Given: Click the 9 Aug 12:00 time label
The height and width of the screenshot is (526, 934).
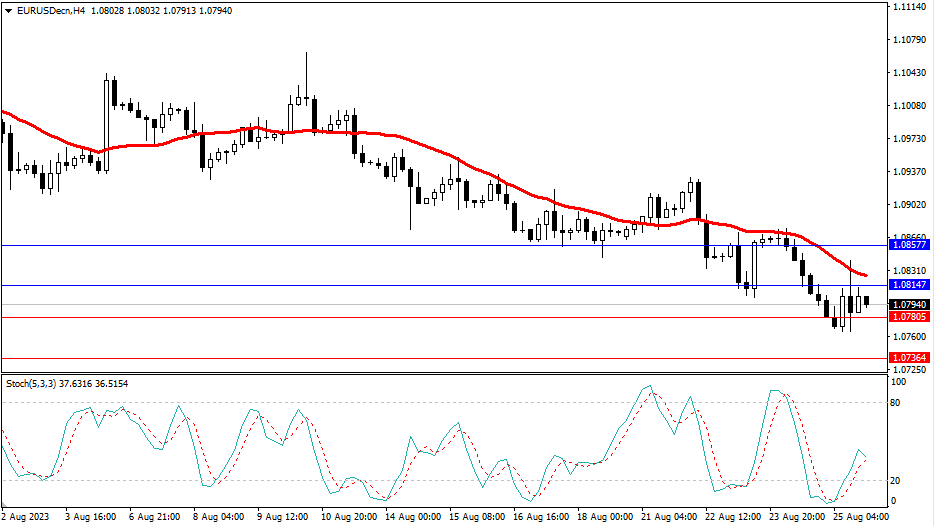Looking at the screenshot, I should pyautogui.click(x=281, y=517).
